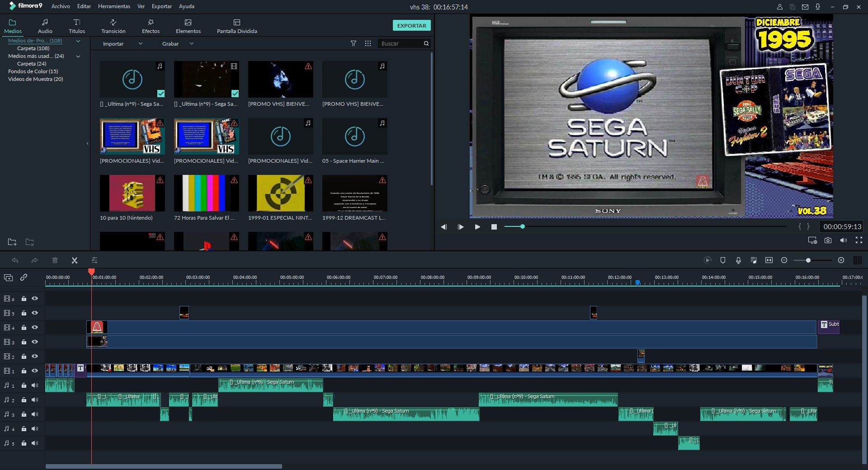Switch to the Títulos tab

pos(77,26)
